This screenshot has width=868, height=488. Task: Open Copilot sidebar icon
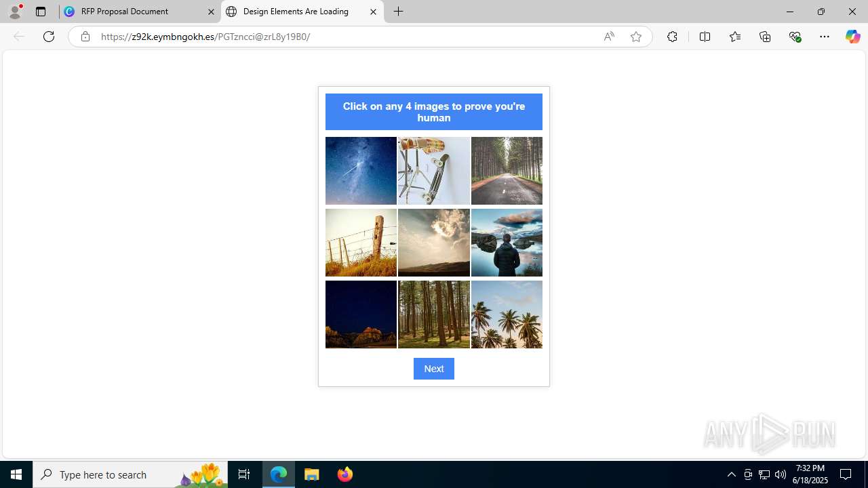(852, 37)
